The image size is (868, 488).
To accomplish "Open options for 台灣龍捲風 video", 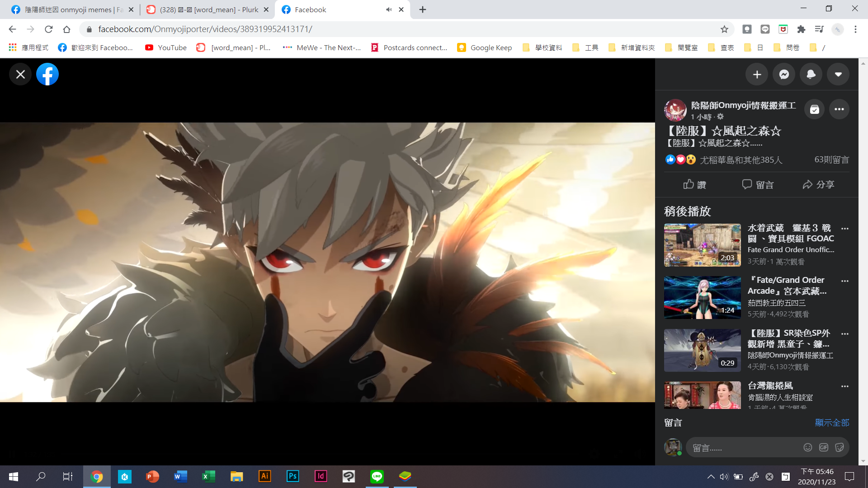I will 845,386.
